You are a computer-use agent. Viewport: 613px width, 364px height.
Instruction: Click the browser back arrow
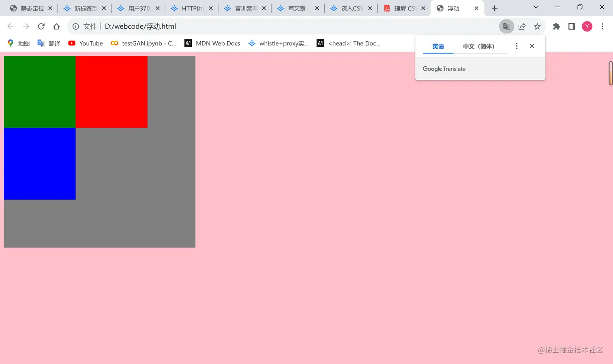(11, 26)
